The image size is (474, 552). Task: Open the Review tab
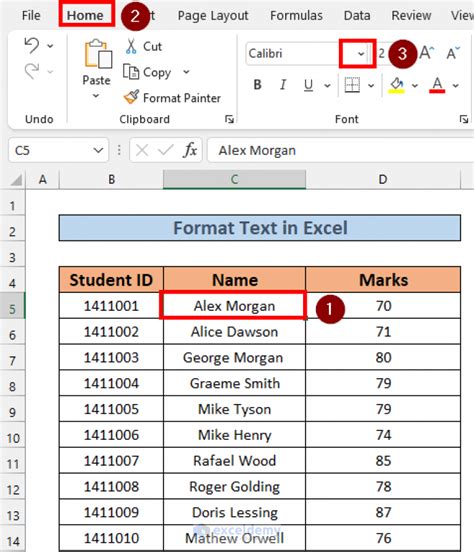tap(411, 15)
